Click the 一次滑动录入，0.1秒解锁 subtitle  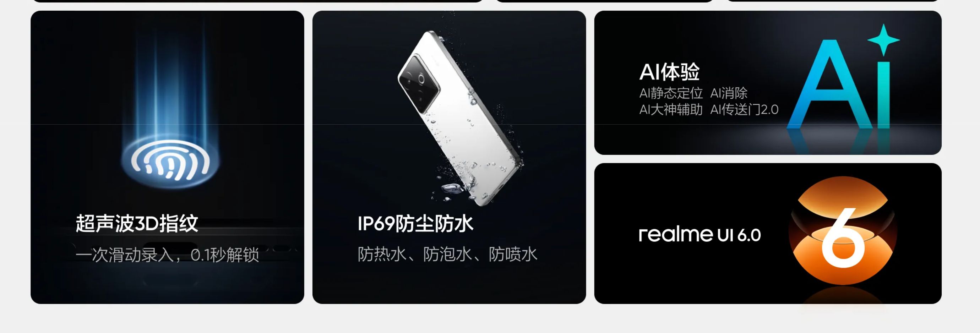[x=167, y=255]
